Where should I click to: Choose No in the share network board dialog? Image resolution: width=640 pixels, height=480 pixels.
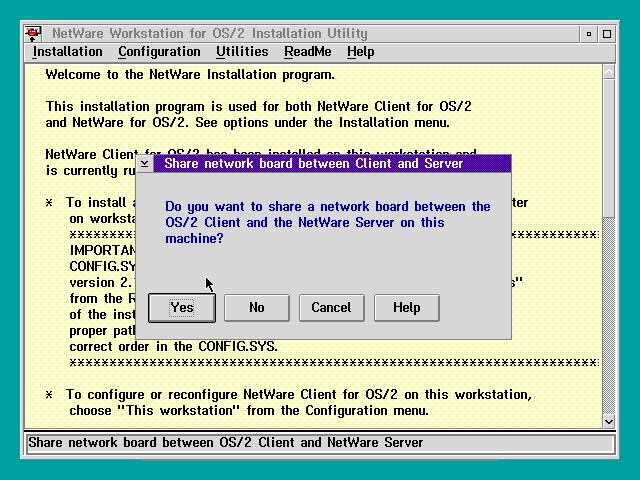[x=257, y=308]
